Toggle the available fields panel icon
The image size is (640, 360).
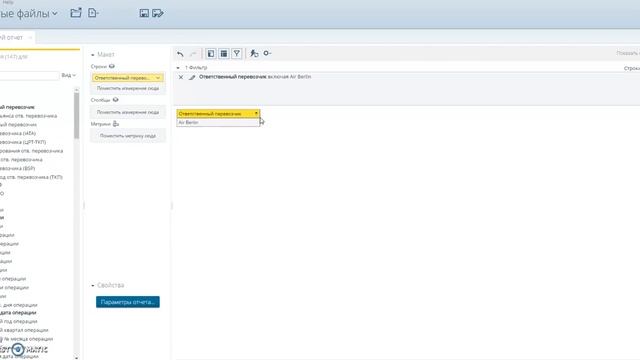211,53
